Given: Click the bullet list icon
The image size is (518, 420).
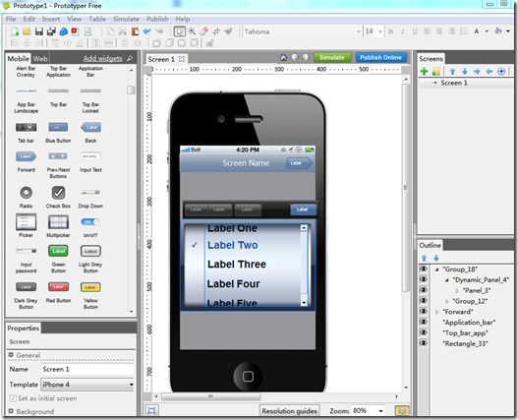Looking at the screenshot, I should coord(464,31).
